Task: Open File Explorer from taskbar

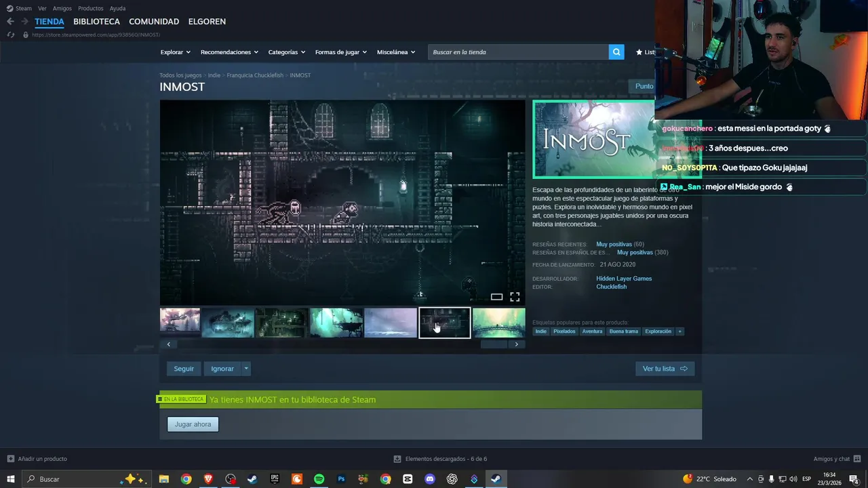Action: (x=164, y=479)
